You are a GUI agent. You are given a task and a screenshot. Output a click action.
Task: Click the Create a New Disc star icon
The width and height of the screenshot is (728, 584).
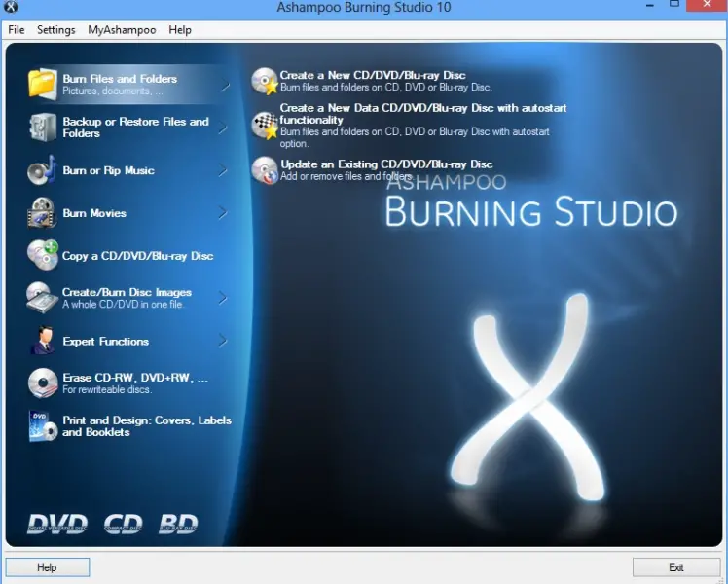[265, 81]
